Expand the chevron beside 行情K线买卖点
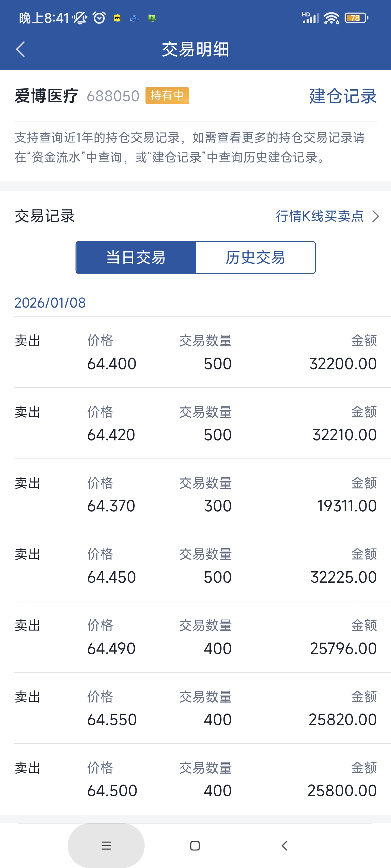 (x=376, y=216)
